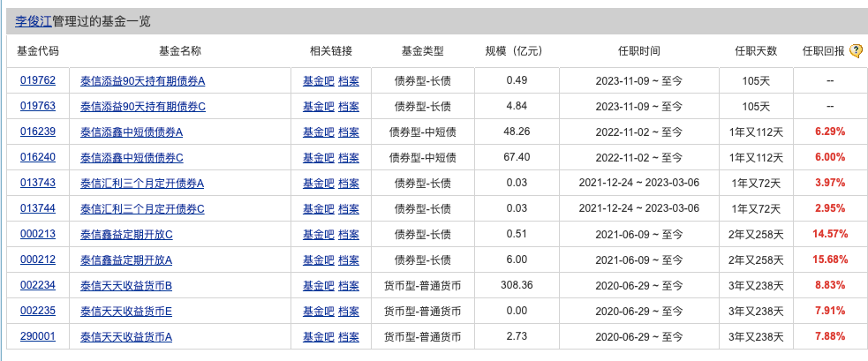Select the 14.57% return value
This screenshot has width=868, height=361.
(830, 234)
